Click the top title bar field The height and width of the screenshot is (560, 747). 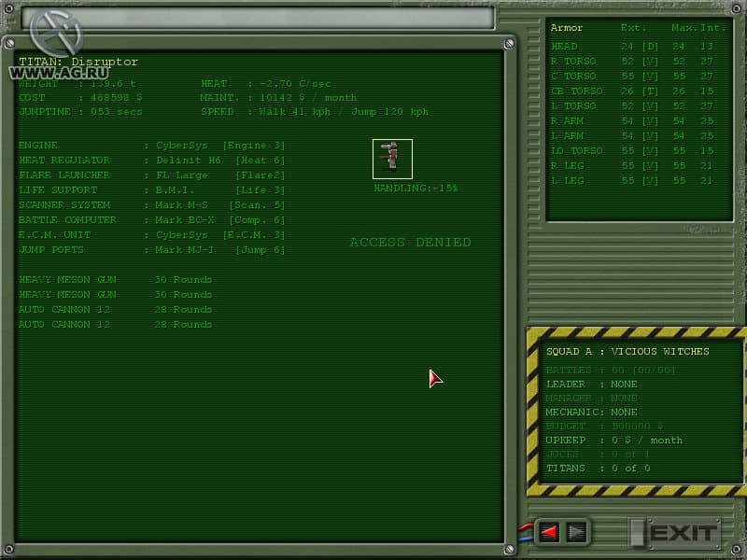pyautogui.click(x=259, y=18)
